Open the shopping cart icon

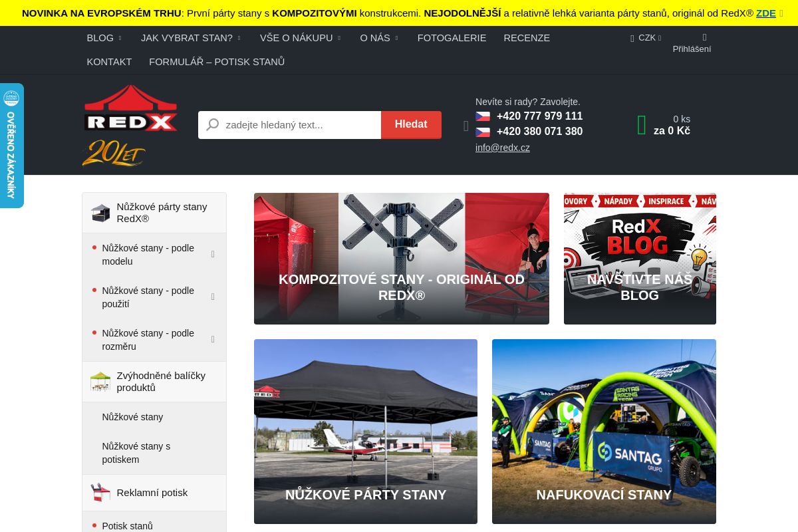click(641, 125)
